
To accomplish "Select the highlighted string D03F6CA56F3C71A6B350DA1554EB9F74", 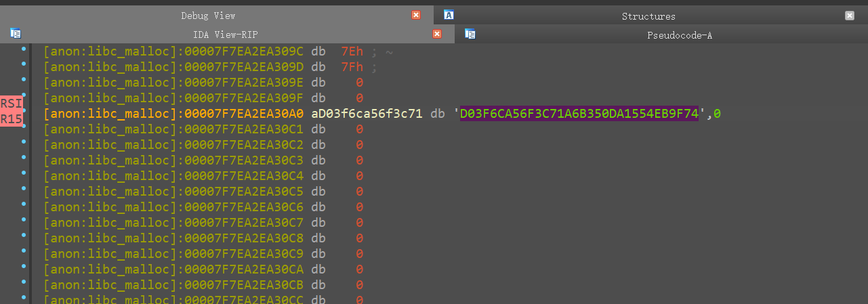I will pos(579,114).
